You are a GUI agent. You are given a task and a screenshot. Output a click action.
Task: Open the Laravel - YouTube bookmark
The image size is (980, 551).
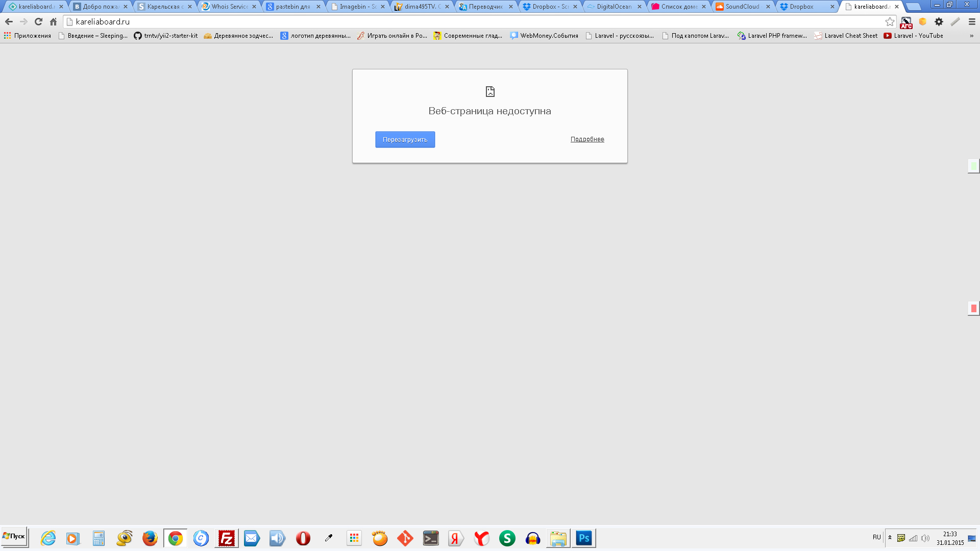[x=914, y=36]
